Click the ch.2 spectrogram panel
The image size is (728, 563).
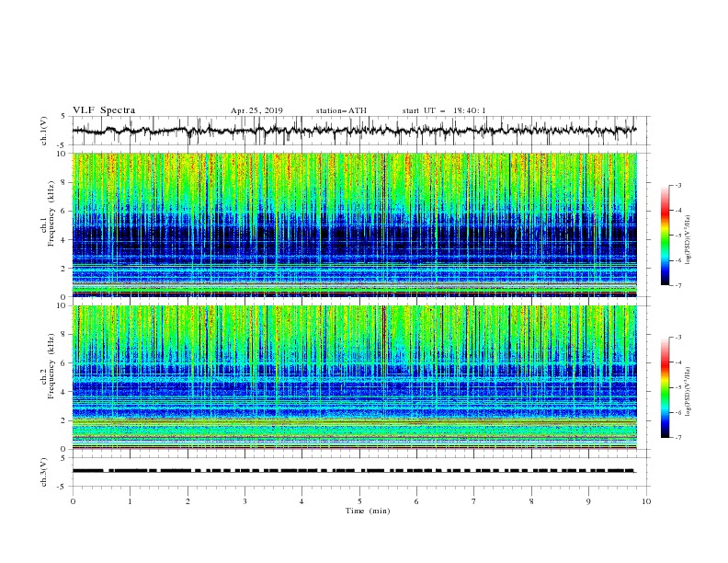click(355, 377)
